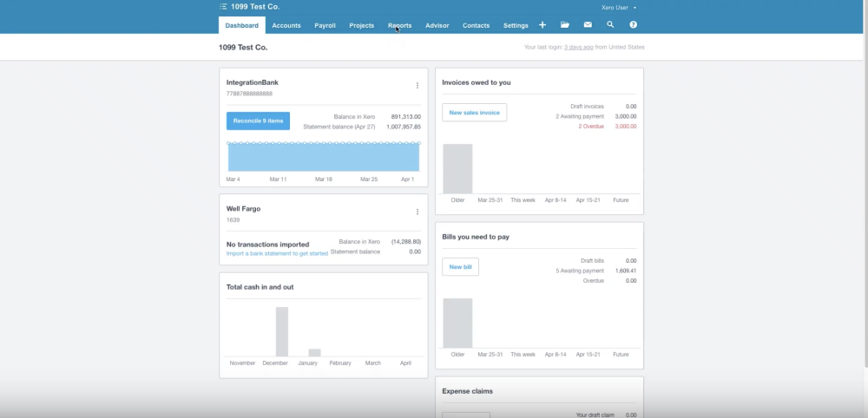
Task: Click the Expense claims heading
Action: (467, 391)
